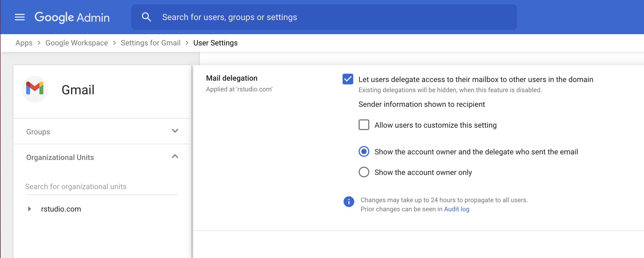The width and height of the screenshot is (644, 258).
Task: Click Existing delegations will be hidden note
Action: [x=450, y=90]
